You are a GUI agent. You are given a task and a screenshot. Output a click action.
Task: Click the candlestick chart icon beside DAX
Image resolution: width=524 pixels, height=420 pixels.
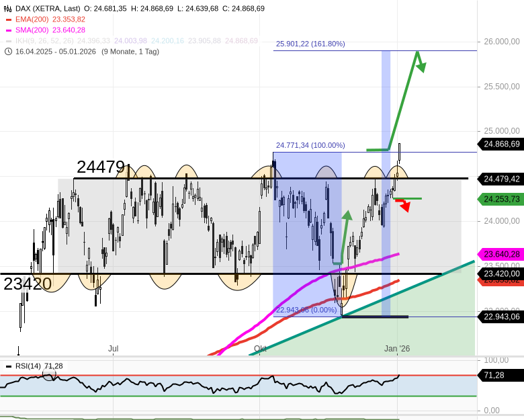point(8,9)
